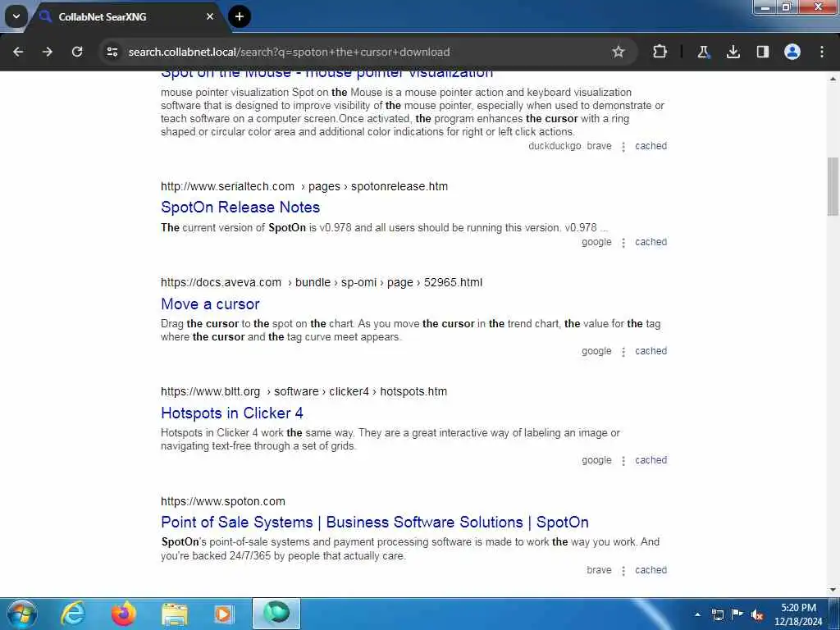Click brave engine label on first result
This screenshot has height=630, width=840.
point(599,146)
